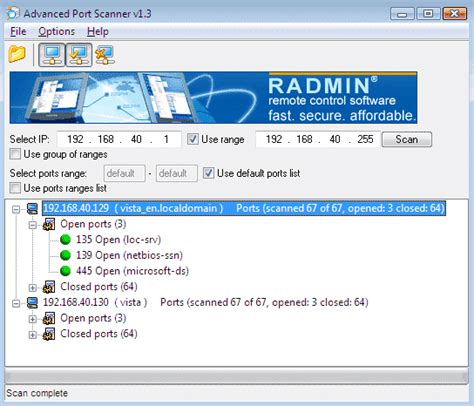Click the scan progress bar

tap(237, 377)
